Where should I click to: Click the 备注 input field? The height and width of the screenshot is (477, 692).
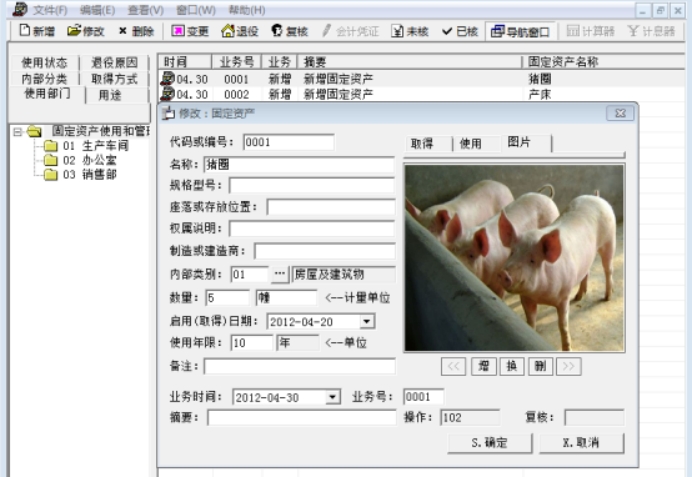(300, 366)
